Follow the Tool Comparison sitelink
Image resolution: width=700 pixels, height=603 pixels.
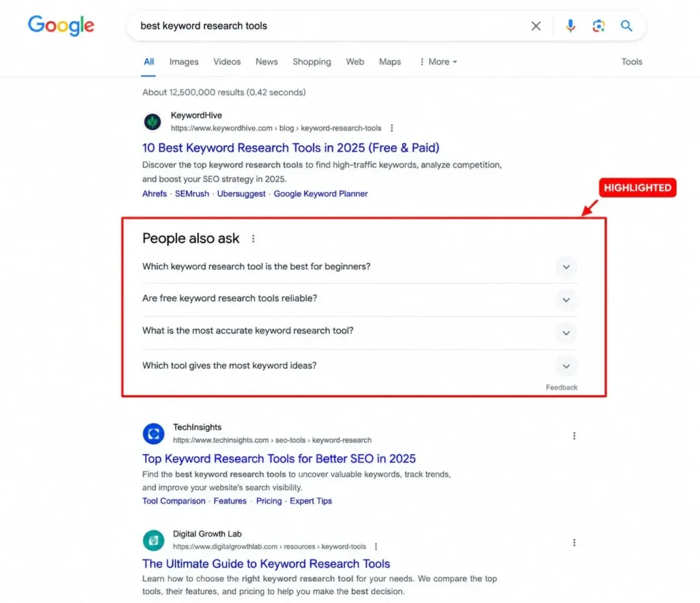click(x=174, y=500)
